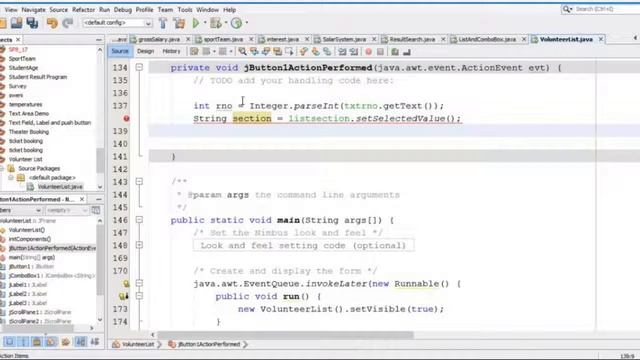Click VolunteerList breadcrumb at bottom
640x360 pixels.
(138, 344)
